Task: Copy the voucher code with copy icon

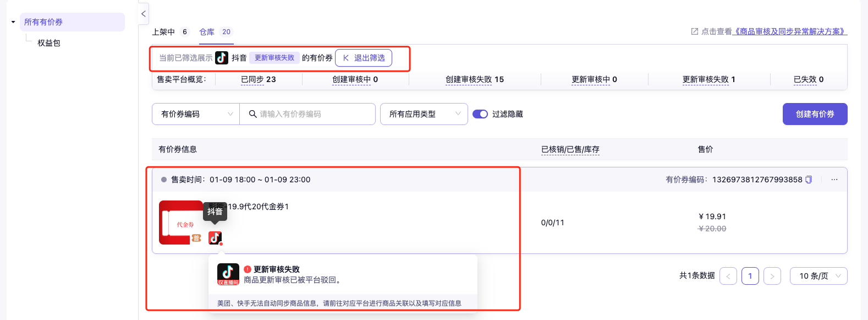Action: coord(809,180)
